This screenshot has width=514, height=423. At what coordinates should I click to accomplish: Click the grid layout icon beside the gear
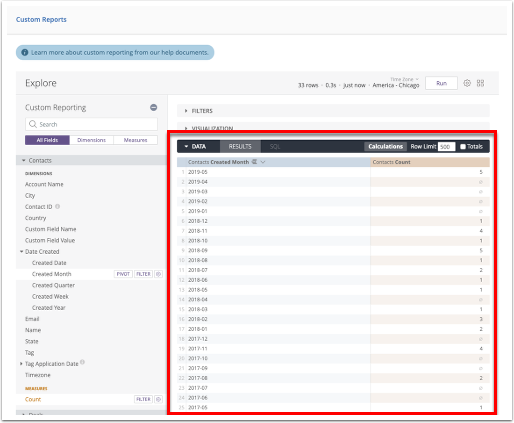480,83
